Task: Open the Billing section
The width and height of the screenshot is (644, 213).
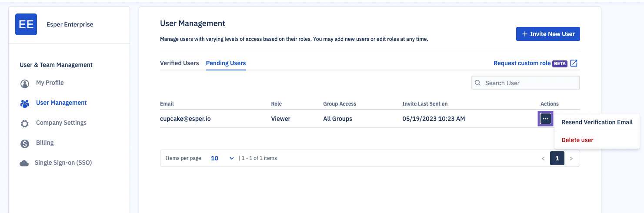Action: 45,143
